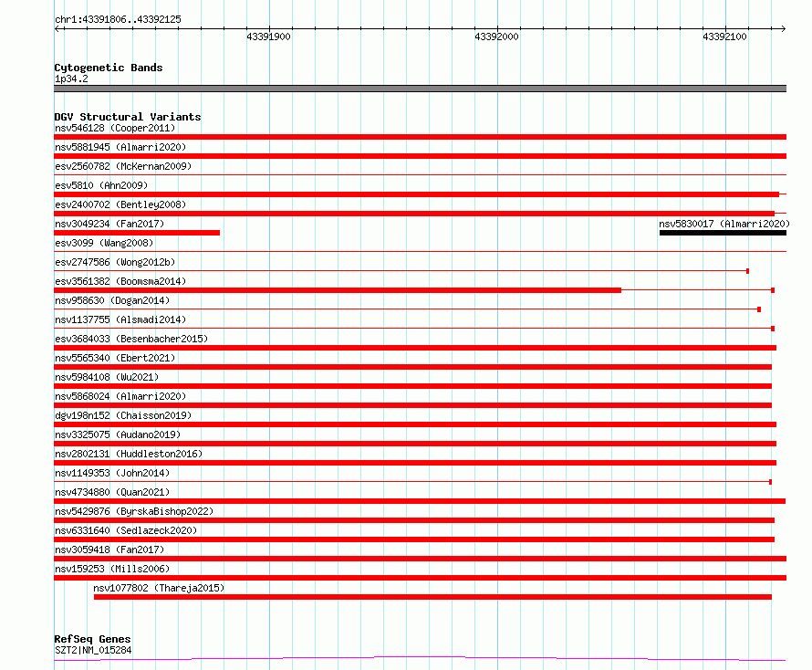
Task: Click the chr1:43391806..43392125 region label
Action: [x=118, y=19]
